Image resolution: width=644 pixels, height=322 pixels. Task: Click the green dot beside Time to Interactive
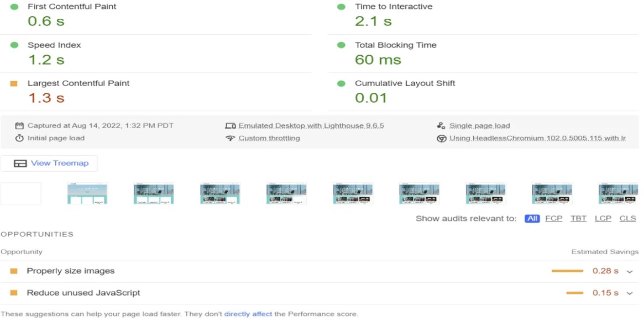[341, 7]
